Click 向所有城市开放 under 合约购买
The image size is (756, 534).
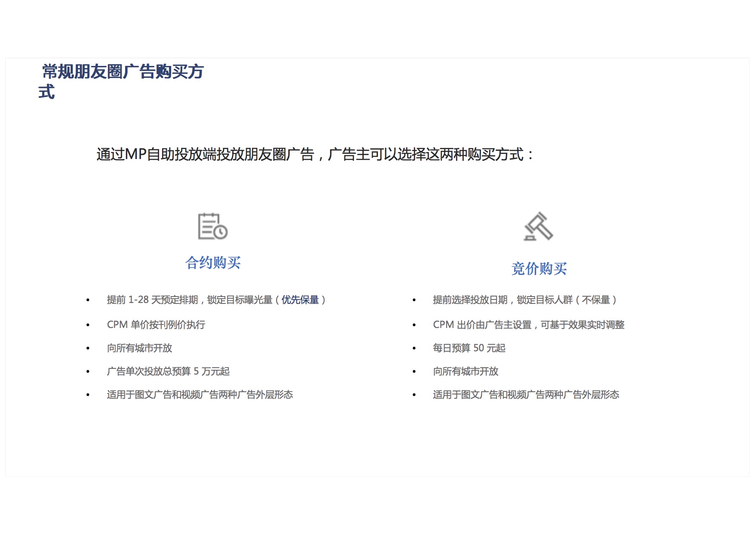pos(140,348)
